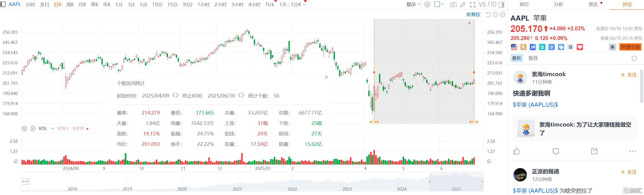
Task: Refresh the comments feed
Action: (634, 58)
